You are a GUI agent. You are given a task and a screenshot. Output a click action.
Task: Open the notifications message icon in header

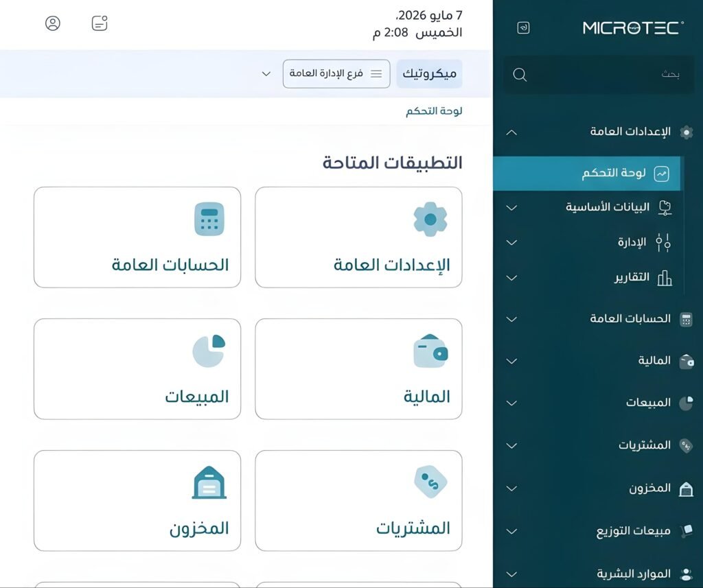(100, 23)
